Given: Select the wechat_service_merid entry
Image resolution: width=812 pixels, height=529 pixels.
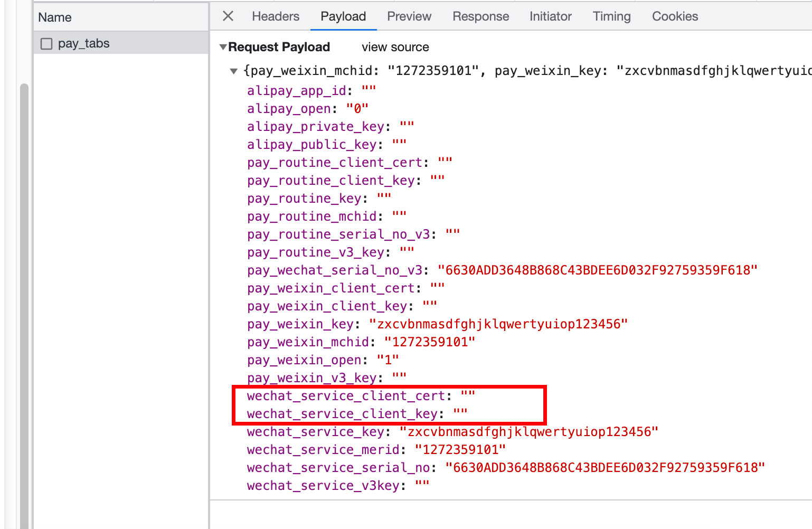Looking at the screenshot, I should coord(376,449).
